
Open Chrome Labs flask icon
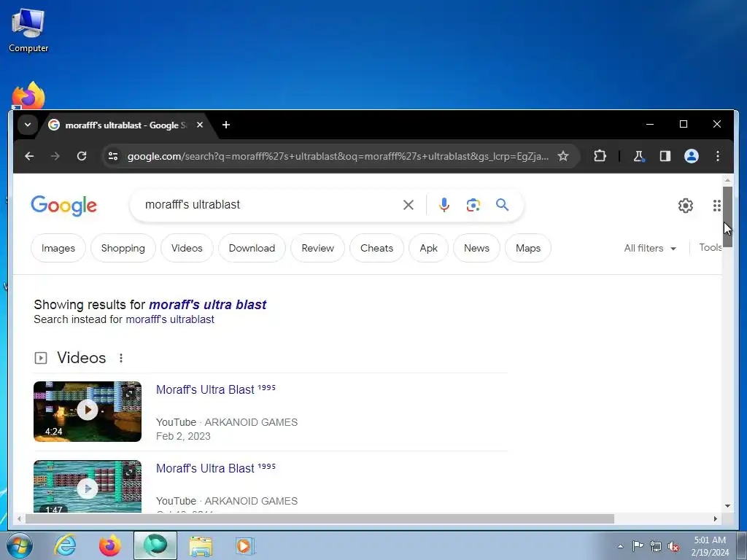(x=639, y=156)
